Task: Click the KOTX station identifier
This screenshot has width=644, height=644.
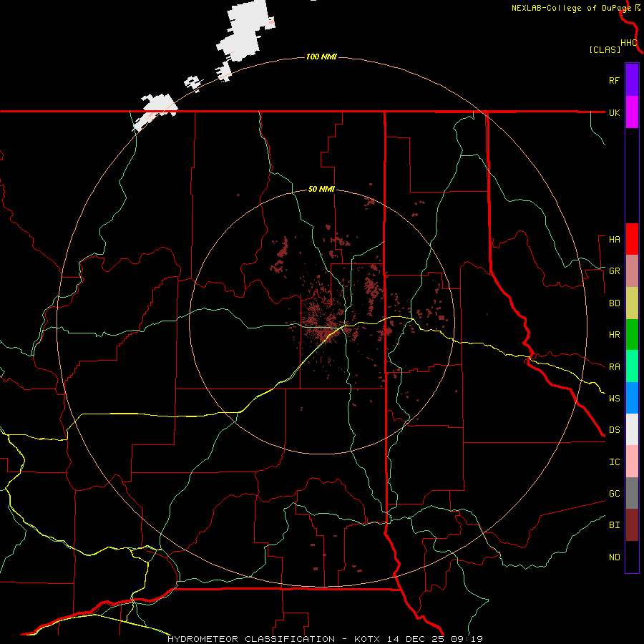Action: [367, 639]
